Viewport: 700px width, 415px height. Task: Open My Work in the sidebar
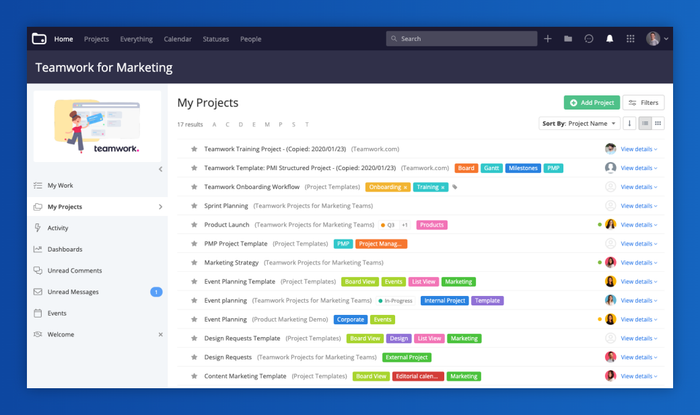coord(97,185)
